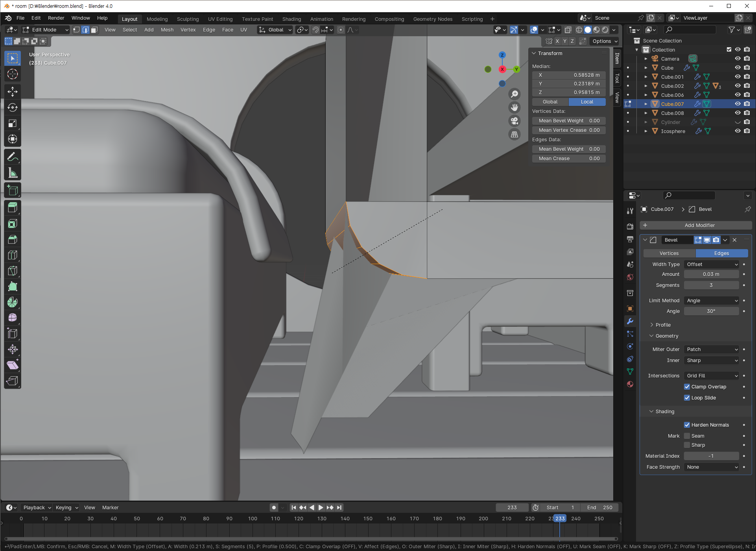The image size is (756, 551).
Task: Select the Shrink/Fatten tool
Action: click(x=13, y=349)
